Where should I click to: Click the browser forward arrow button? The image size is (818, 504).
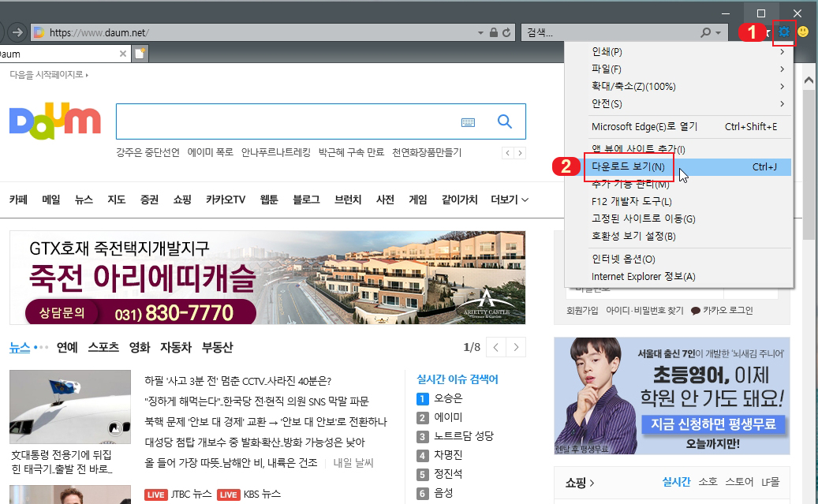pos(17,32)
